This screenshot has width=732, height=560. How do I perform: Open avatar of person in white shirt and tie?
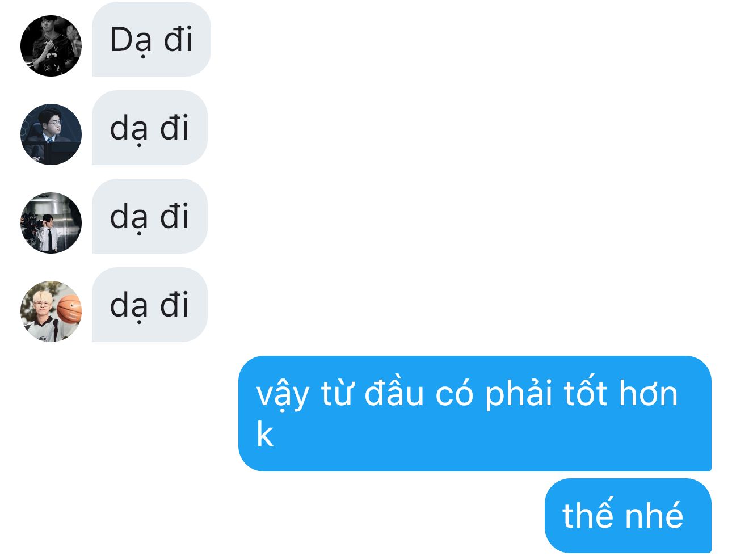click(51, 223)
